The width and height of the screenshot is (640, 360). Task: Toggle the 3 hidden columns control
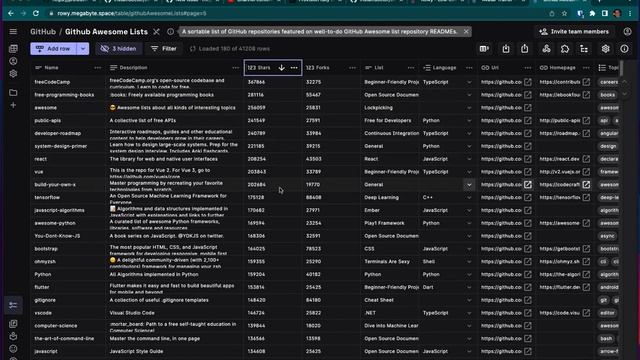click(x=119, y=49)
